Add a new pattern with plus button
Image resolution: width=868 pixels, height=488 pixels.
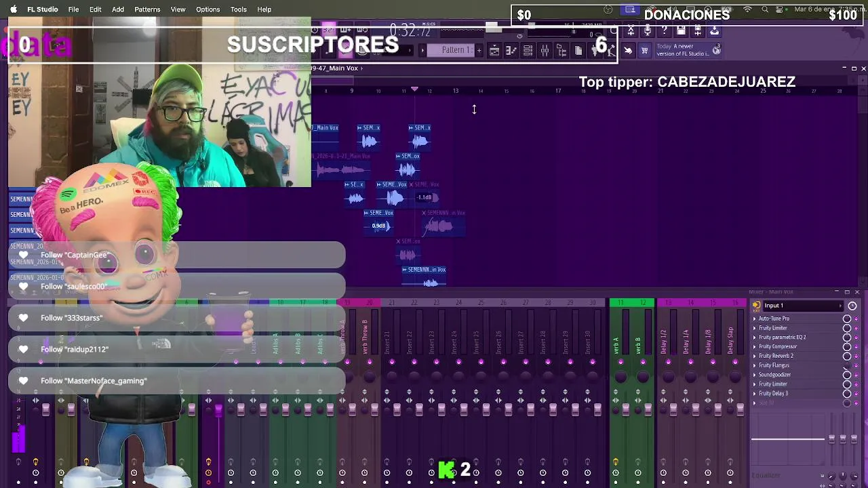pyautogui.click(x=479, y=50)
